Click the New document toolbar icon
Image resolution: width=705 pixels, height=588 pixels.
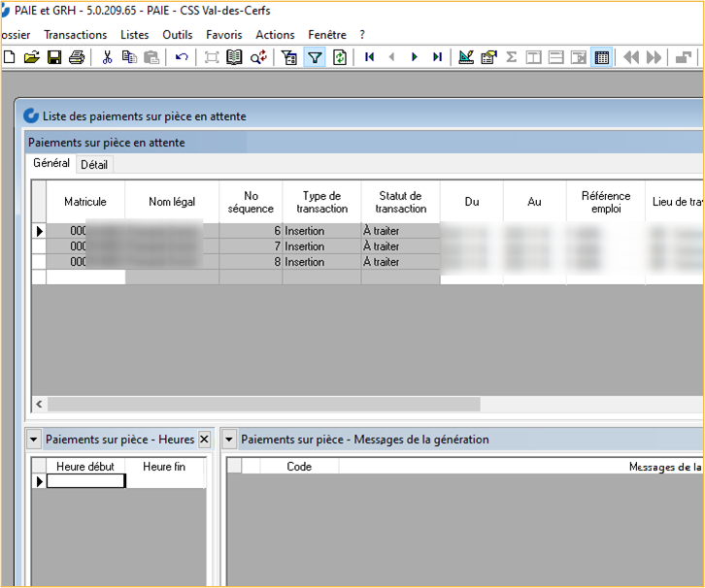click(9, 57)
